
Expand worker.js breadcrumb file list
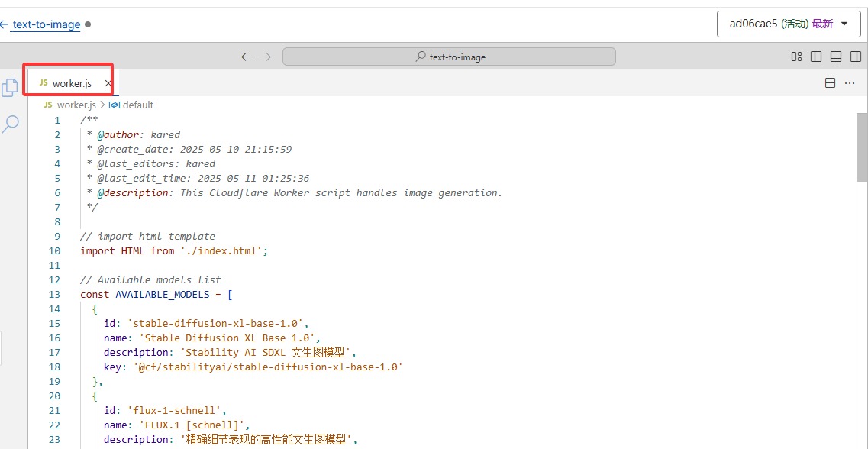point(76,105)
